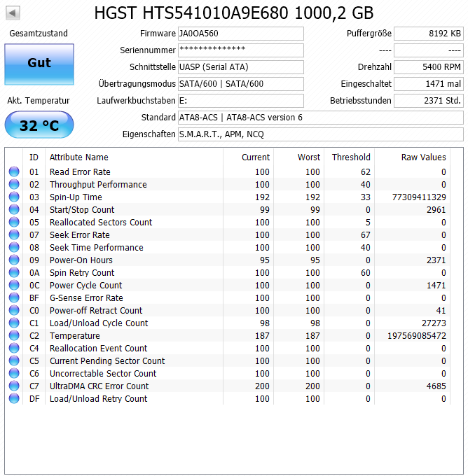Select the Current Pending Sector Count name
The height and width of the screenshot is (476, 468).
click(107, 360)
